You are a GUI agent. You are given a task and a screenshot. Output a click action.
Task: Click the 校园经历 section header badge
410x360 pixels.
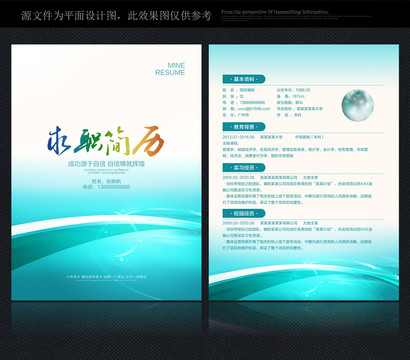(x=244, y=213)
